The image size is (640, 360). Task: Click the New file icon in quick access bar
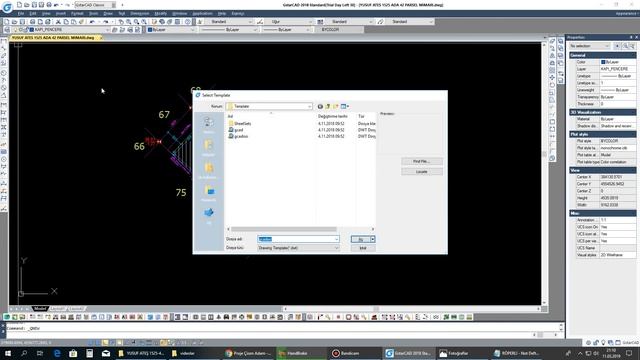point(19,5)
